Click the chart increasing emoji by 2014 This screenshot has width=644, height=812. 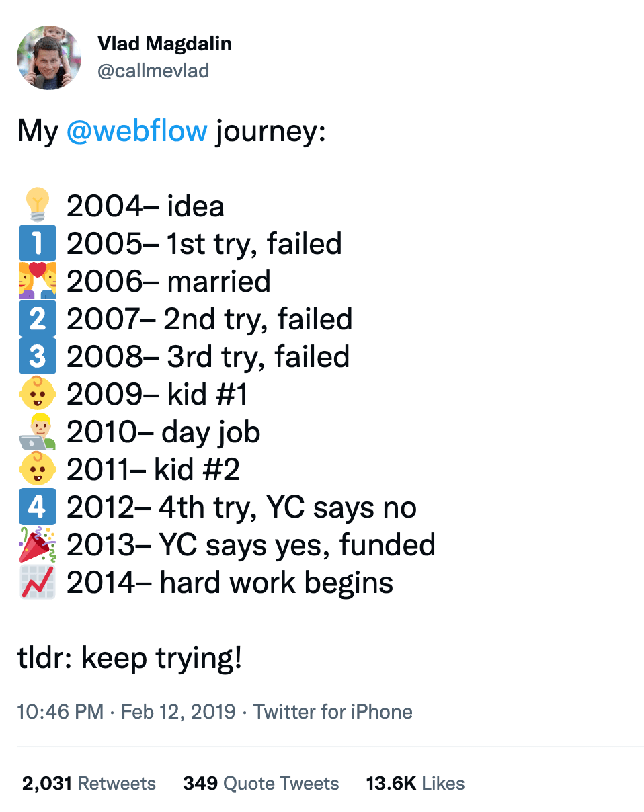(x=38, y=582)
